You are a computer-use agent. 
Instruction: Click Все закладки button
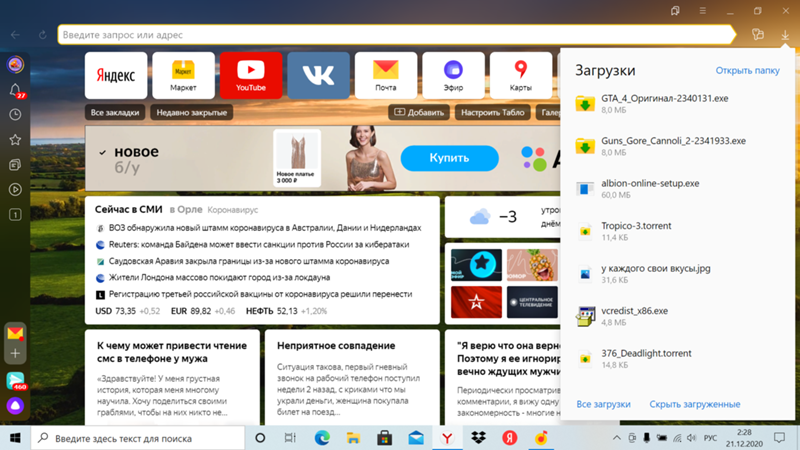115,112
